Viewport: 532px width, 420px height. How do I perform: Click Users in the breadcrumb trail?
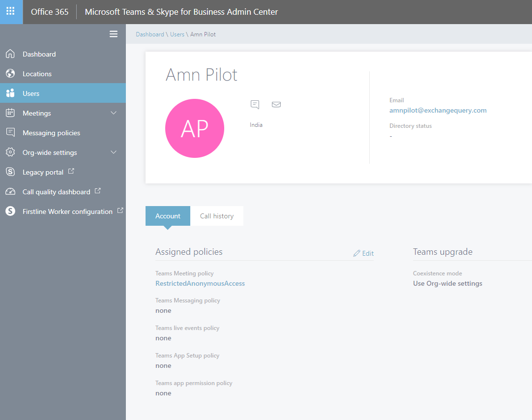177,34
